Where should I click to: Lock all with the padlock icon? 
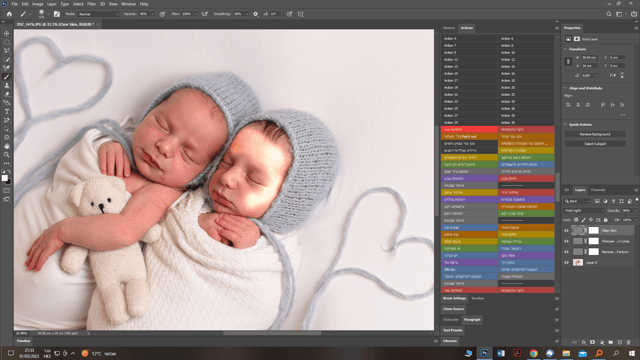coord(606,220)
